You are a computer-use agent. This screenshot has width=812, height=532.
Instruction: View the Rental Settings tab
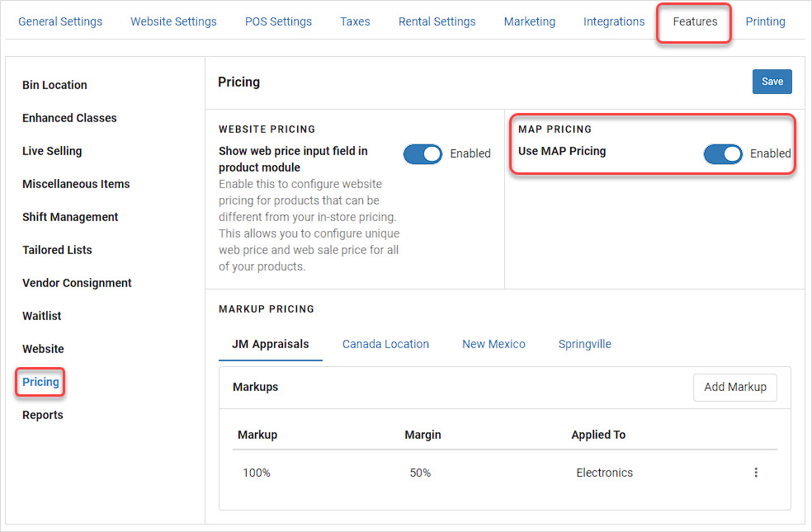pos(437,21)
